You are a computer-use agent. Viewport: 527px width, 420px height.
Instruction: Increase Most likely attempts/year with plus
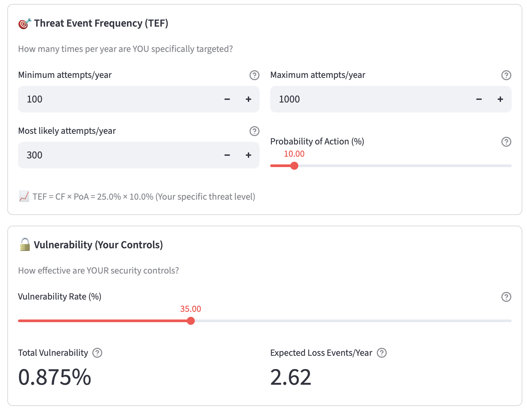pyautogui.click(x=249, y=155)
